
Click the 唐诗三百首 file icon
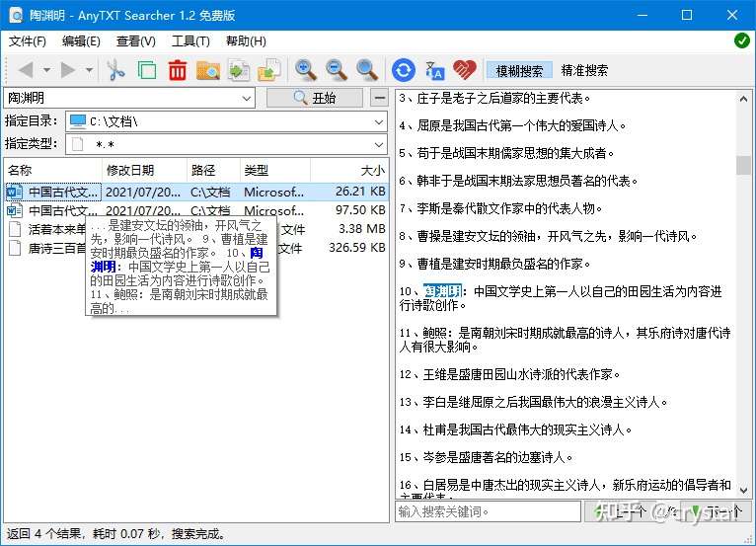coord(15,248)
